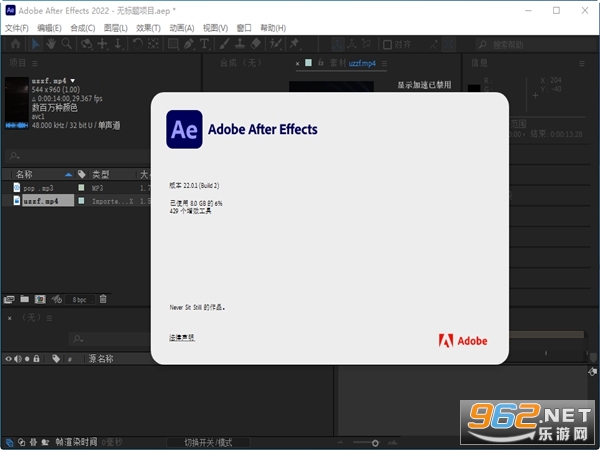Select the pop.mp3 item in Project list
The height and width of the screenshot is (450, 600).
point(38,188)
